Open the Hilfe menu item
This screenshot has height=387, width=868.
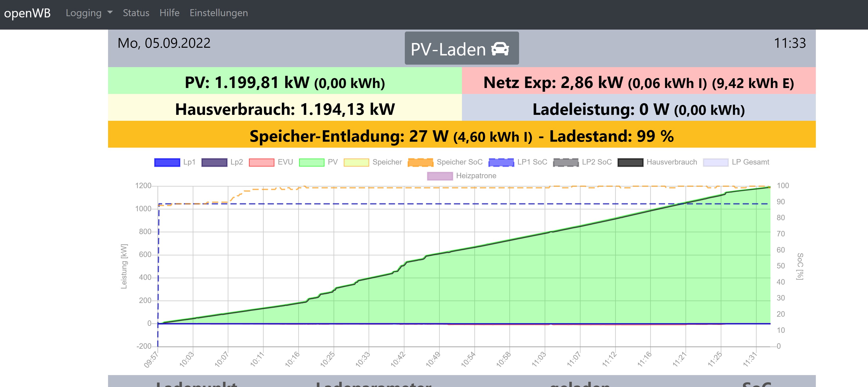[169, 13]
